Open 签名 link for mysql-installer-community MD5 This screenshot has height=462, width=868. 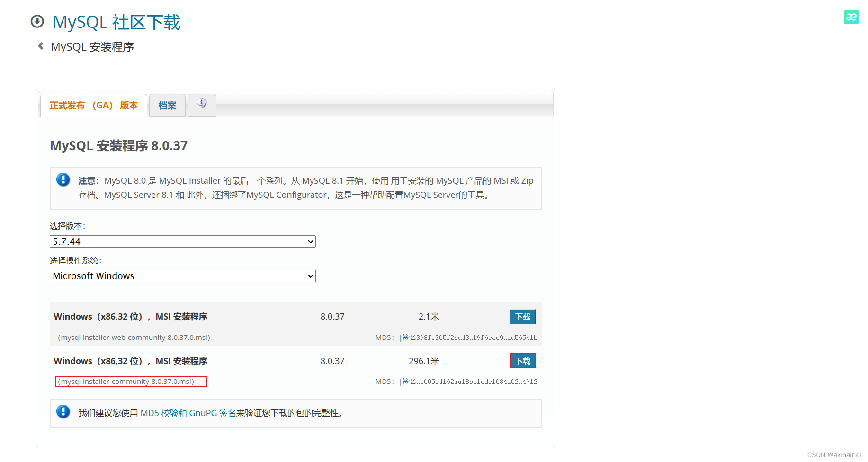409,382
